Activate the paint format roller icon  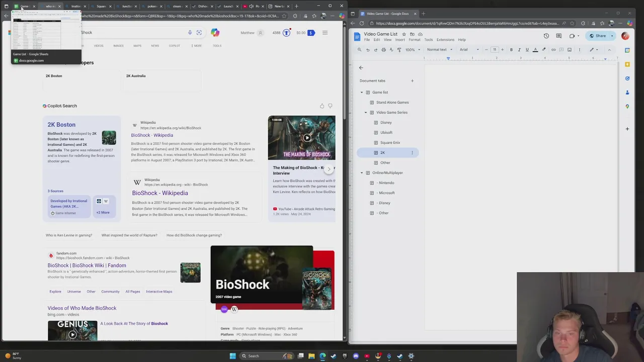click(399, 50)
